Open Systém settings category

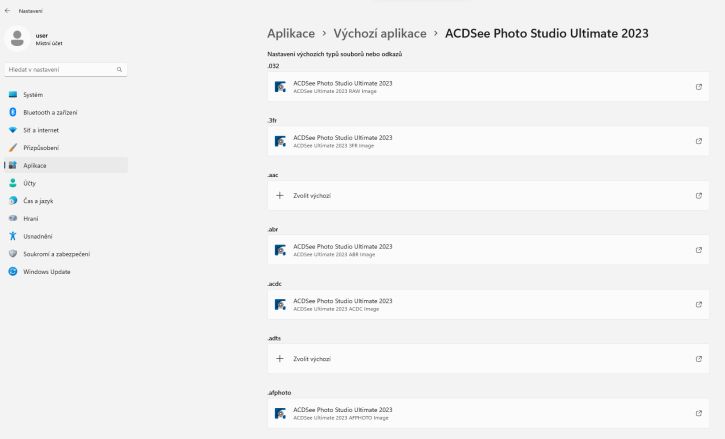pos(66,94)
